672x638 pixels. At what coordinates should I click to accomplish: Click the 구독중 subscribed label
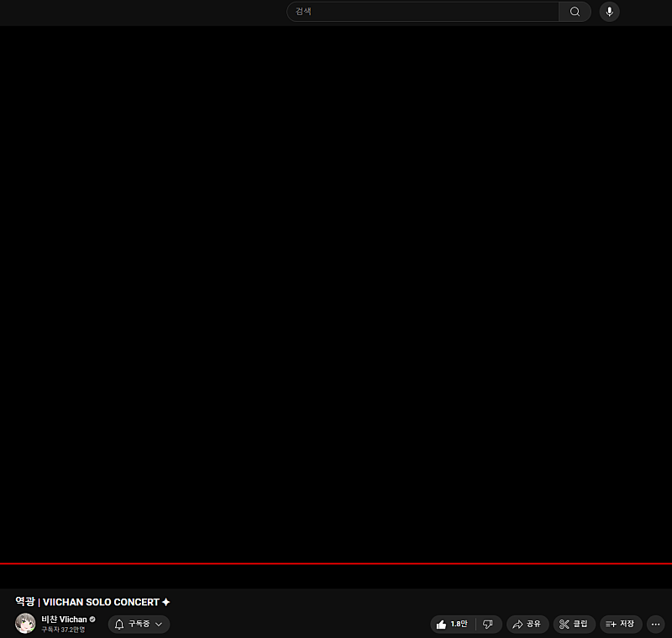click(x=139, y=625)
